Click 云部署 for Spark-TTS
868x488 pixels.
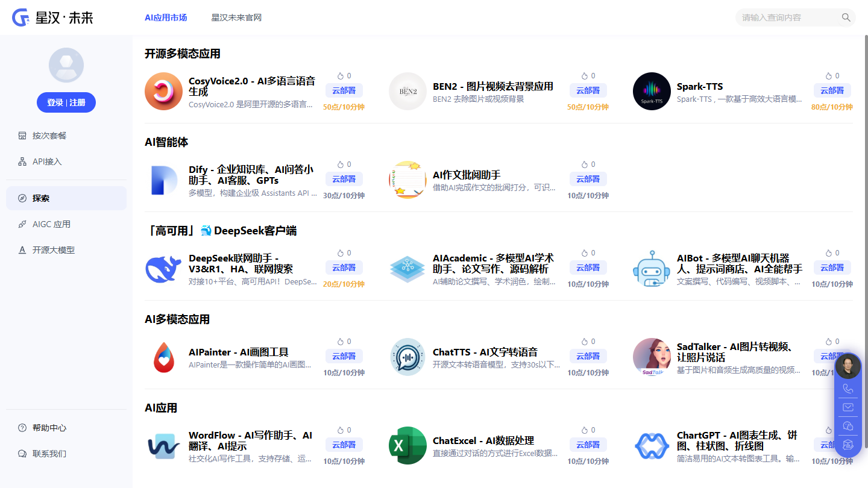coord(832,90)
